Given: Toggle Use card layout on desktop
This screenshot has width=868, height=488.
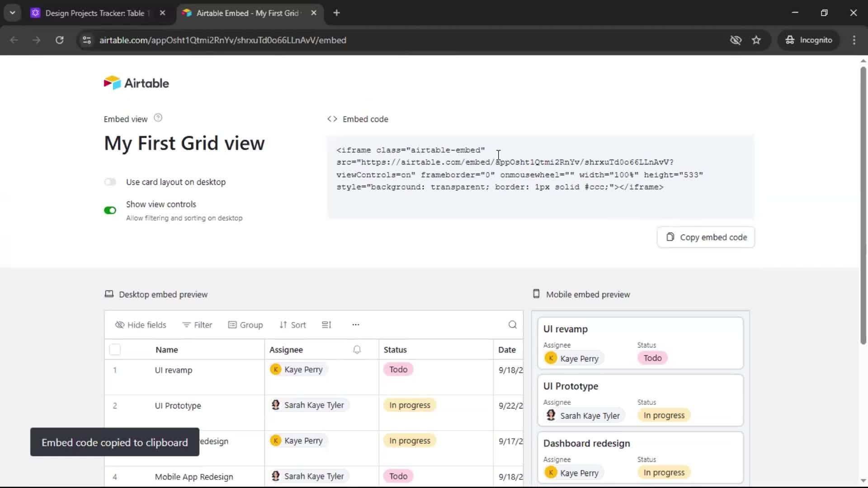Looking at the screenshot, I should click(110, 182).
